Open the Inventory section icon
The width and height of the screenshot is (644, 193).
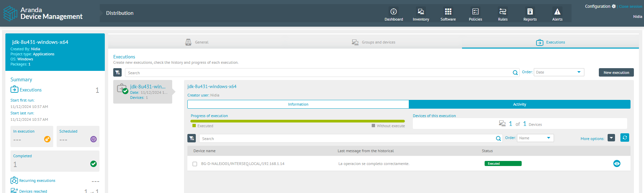click(x=421, y=12)
